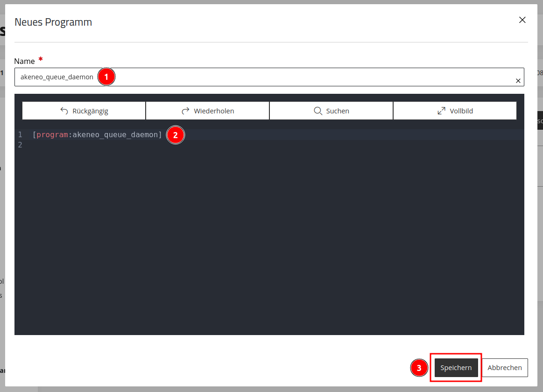
Task: Click the 'Neues Programm' dialog title
Action: [x=53, y=22]
